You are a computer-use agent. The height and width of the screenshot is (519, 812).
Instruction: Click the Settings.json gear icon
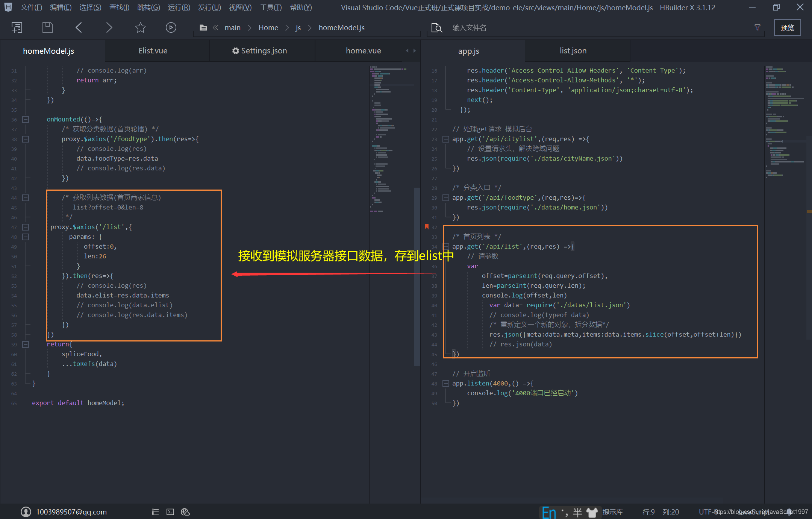(236, 51)
